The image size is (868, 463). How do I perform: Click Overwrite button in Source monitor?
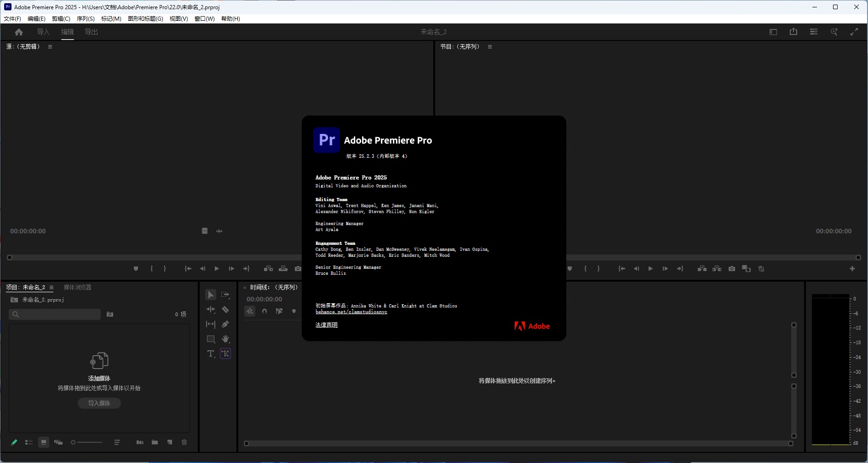point(283,269)
